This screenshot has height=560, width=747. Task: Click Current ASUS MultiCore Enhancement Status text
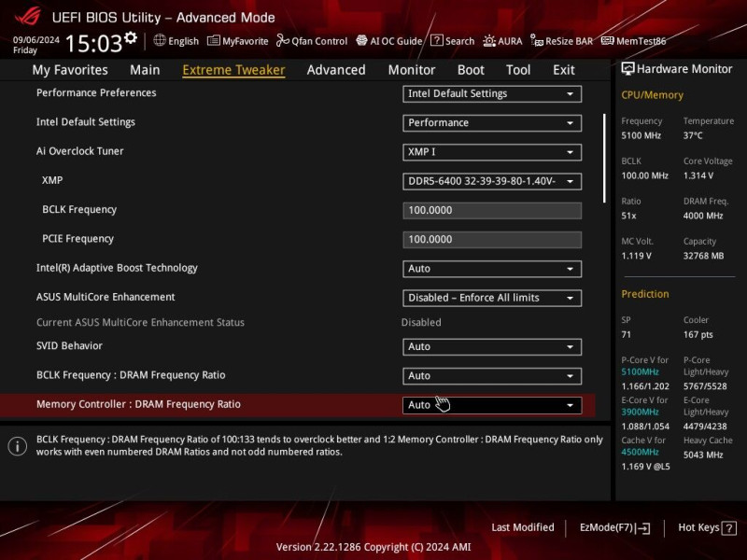[x=141, y=322]
